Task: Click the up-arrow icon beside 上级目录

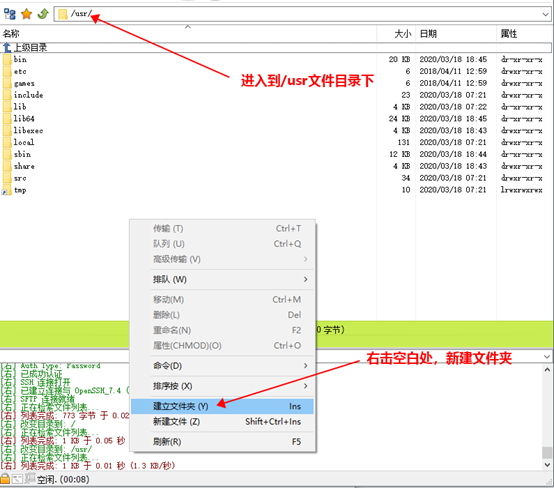Action: pyautogui.click(x=7, y=47)
